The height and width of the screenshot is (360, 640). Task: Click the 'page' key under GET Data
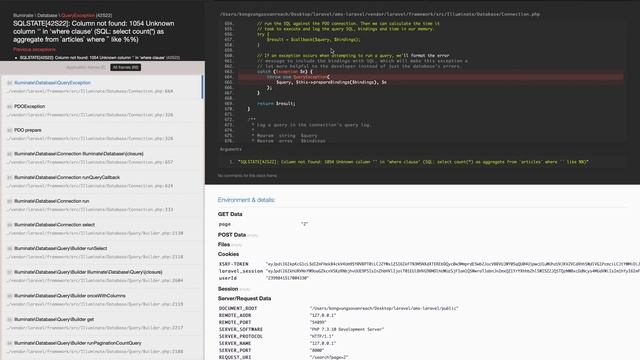click(x=224, y=224)
